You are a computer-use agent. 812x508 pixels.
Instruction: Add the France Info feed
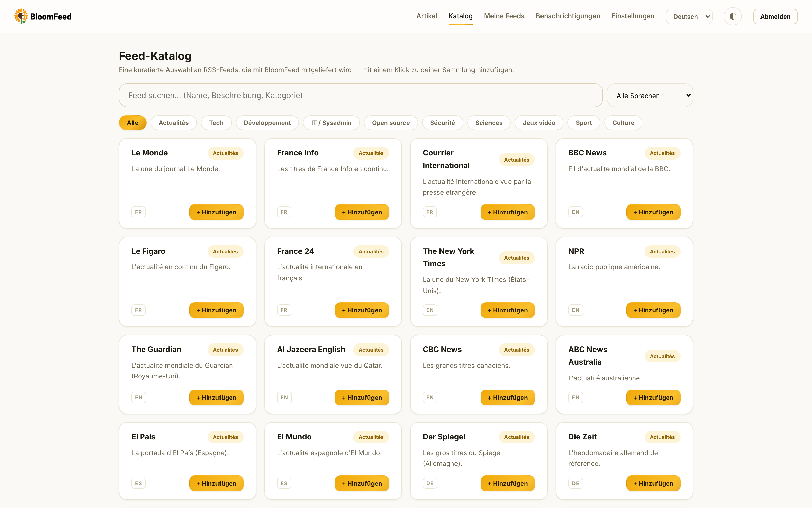pos(362,212)
